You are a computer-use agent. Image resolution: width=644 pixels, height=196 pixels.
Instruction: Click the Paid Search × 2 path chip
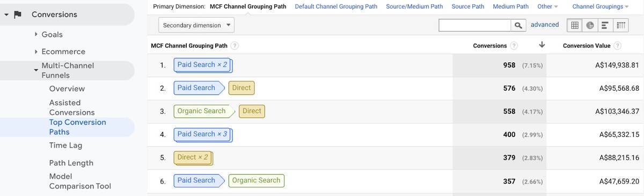click(x=202, y=65)
